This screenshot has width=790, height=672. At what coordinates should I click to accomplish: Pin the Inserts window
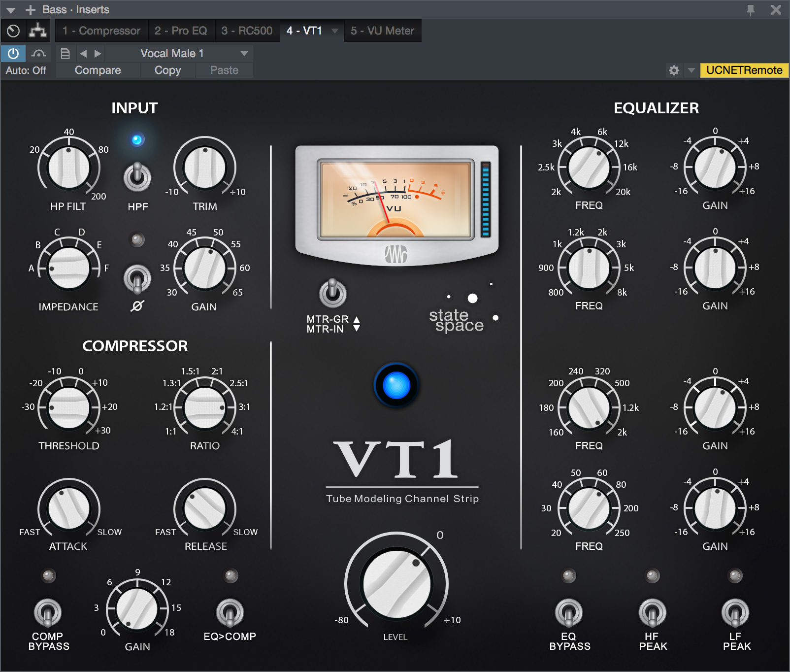[750, 10]
